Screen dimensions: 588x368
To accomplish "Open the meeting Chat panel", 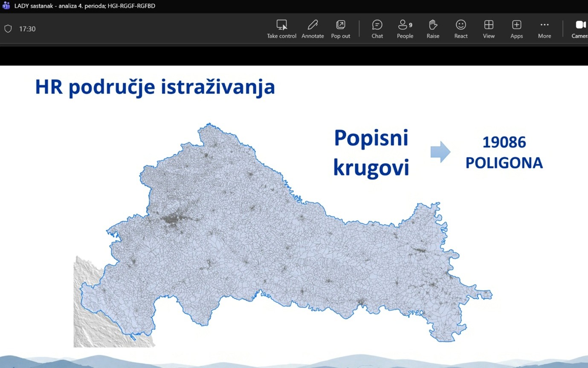I will pos(377,25).
